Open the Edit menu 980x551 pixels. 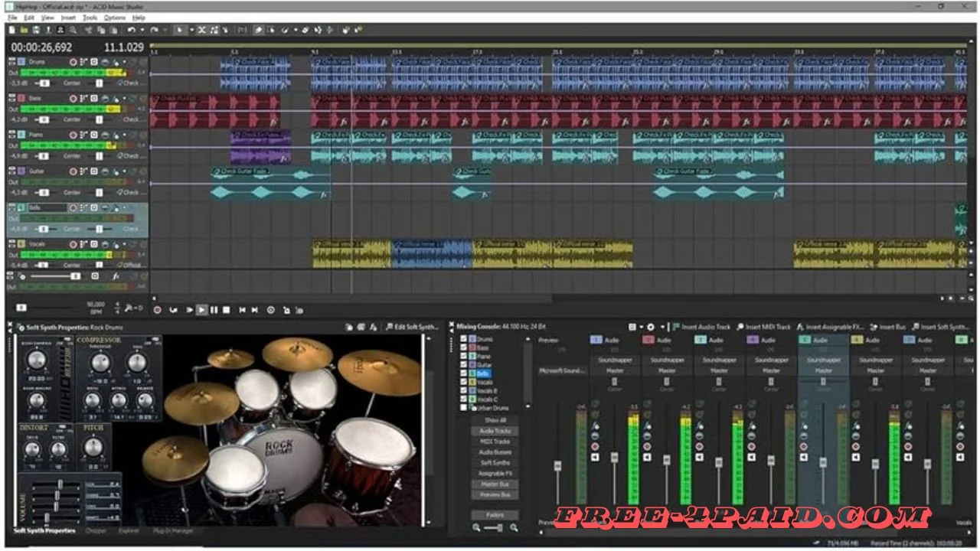coord(29,17)
